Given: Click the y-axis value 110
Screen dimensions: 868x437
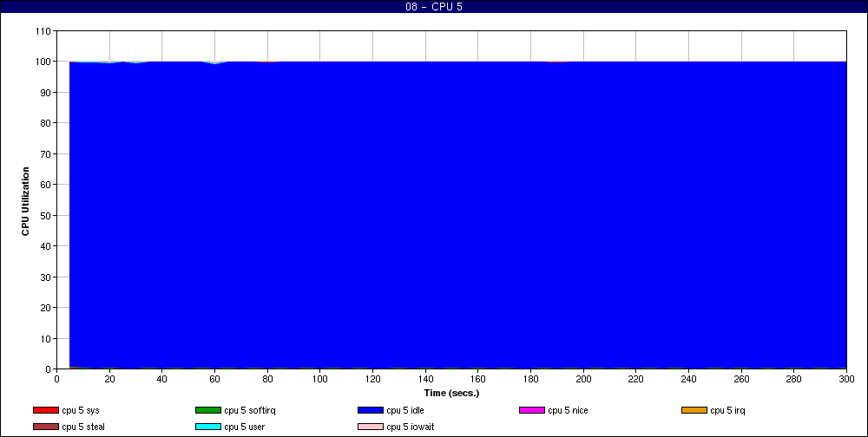Looking at the screenshot, I should (x=43, y=31).
